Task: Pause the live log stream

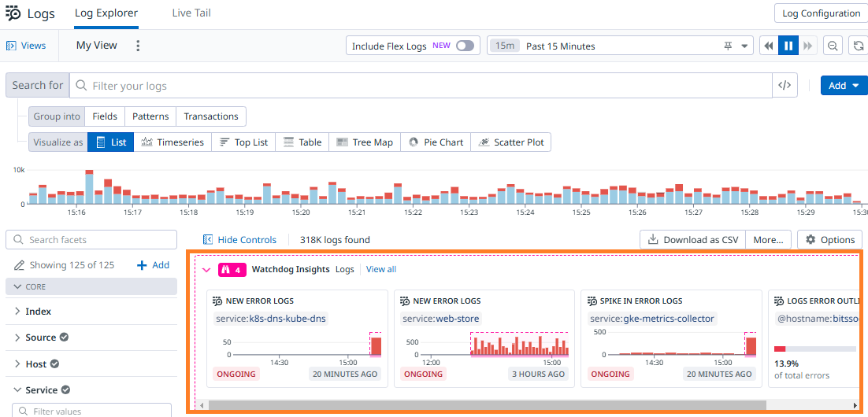Action: (788, 46)
